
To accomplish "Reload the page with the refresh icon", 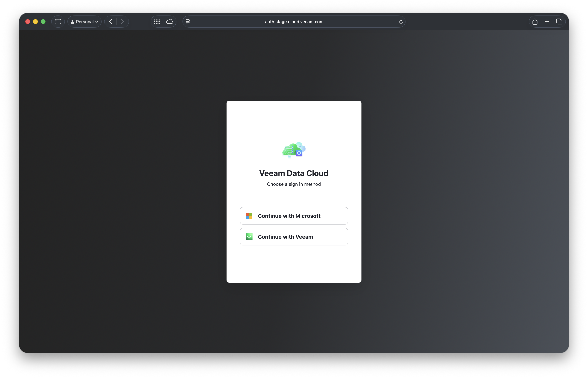I will [x=401, y=22].
